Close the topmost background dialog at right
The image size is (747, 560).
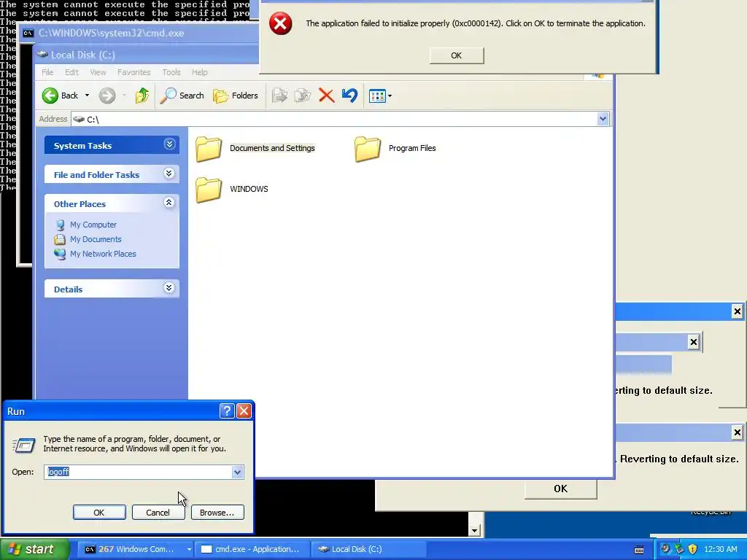click(x=737, y=311)
